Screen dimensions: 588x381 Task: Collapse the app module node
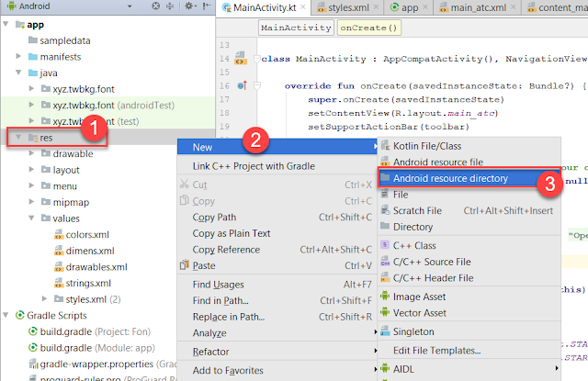(x=6, y=25)
